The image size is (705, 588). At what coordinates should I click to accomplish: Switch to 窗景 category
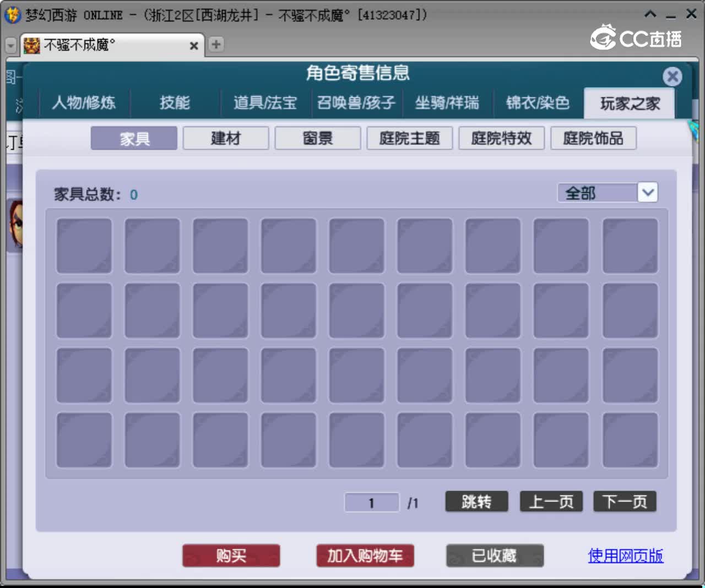(318, 138)
